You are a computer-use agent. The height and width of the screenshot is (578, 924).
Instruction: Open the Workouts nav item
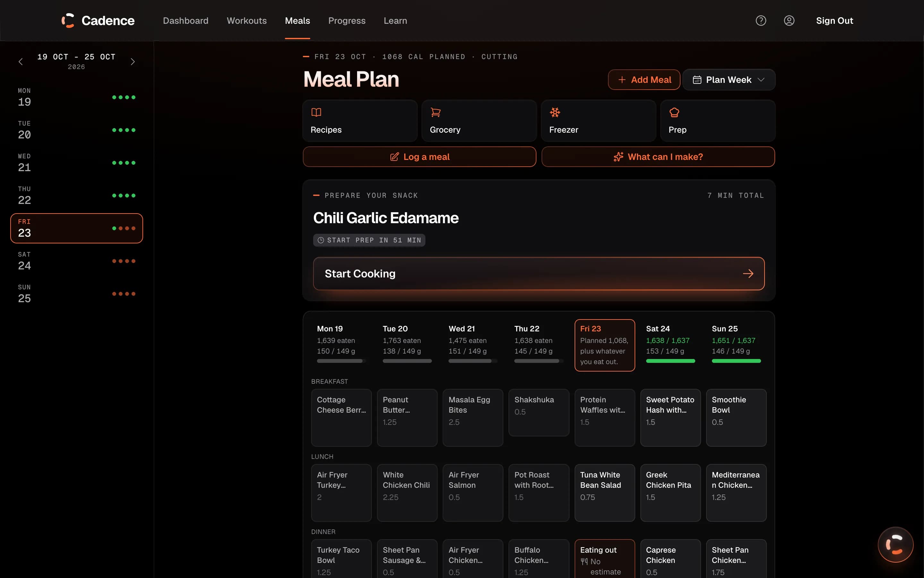click(247, 21)
